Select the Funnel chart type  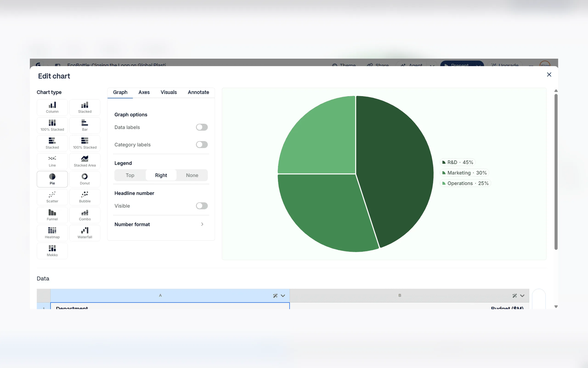[52, 215]
